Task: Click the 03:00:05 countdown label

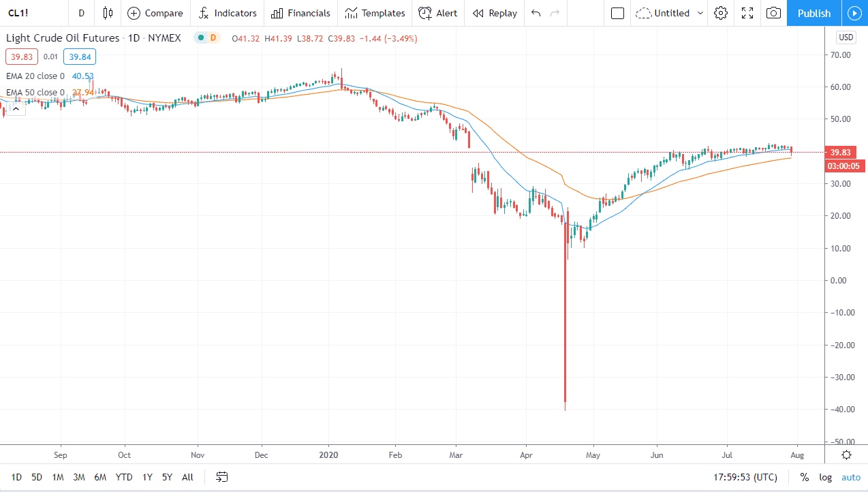Action: point(845,166)
